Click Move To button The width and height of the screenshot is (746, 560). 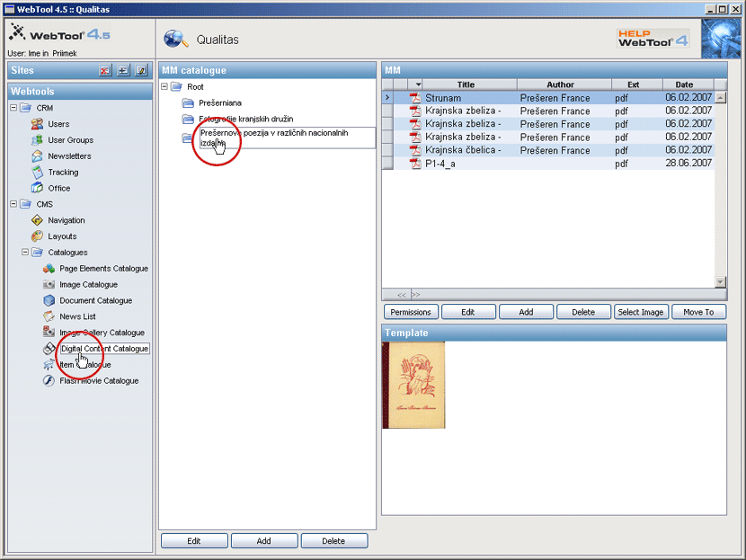(x=697, y=312)
